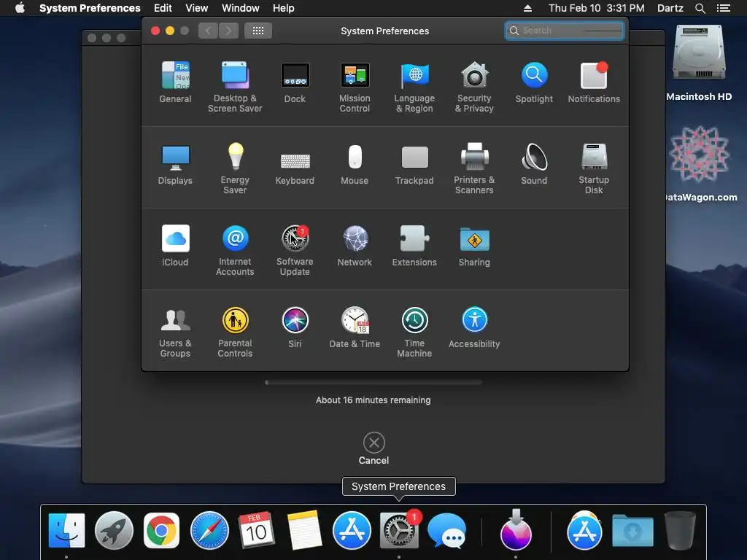Screen dimensions: 747x560
Task: Click the Show All grid button
Action: pos(258,31)
